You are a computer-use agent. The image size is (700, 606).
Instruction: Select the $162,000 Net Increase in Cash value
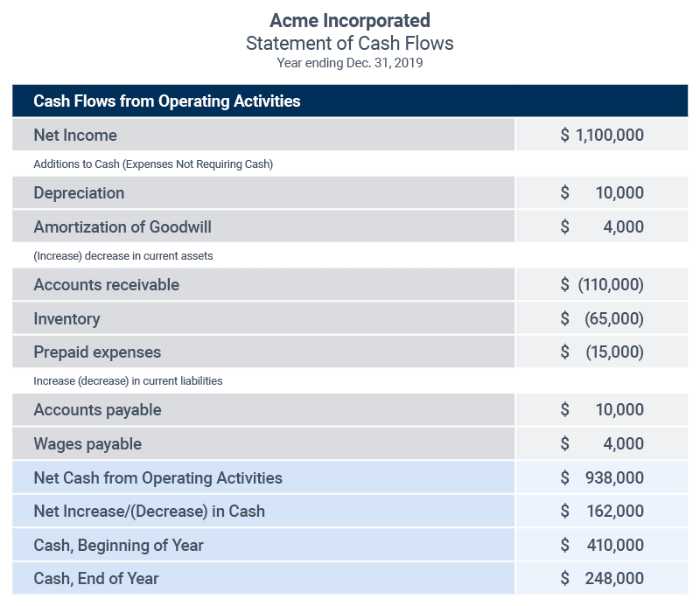click(x=602, y=512)
